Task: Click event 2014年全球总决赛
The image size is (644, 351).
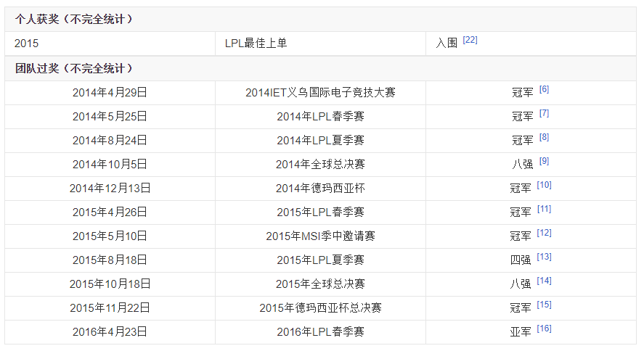Action: (320, 165)
